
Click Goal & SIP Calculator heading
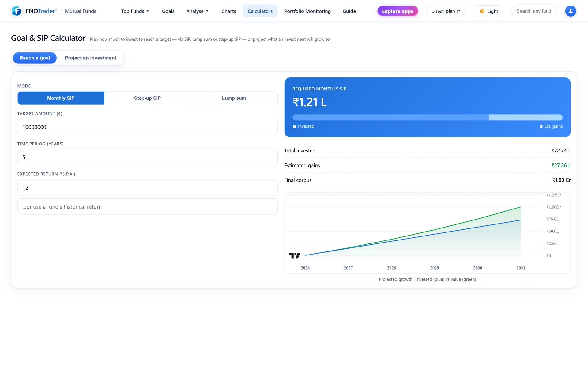pyautogui.click(x=48, y=38)
